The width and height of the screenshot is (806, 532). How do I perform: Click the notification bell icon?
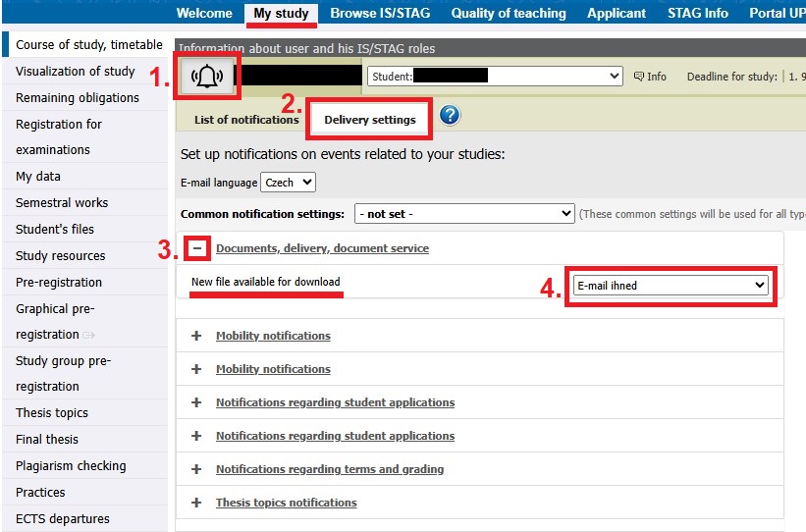coord(207,77)
